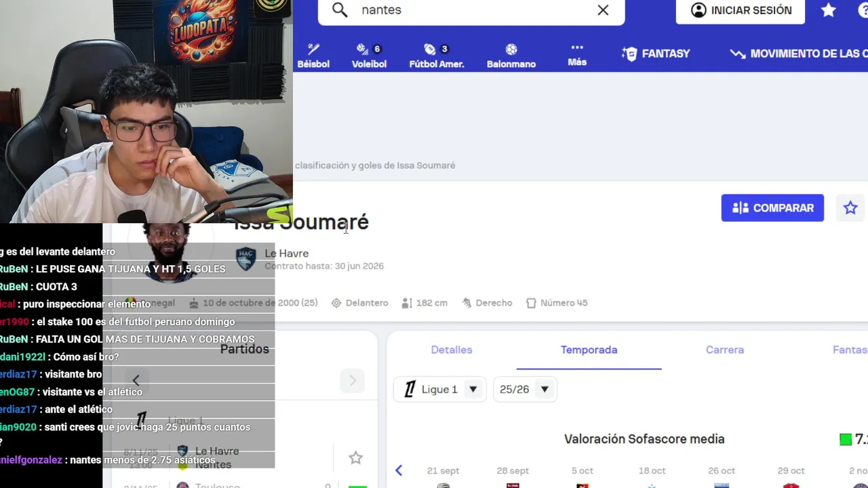Click the Número 45 shirt info
The image size is (868, 488).
coord(557,303)
